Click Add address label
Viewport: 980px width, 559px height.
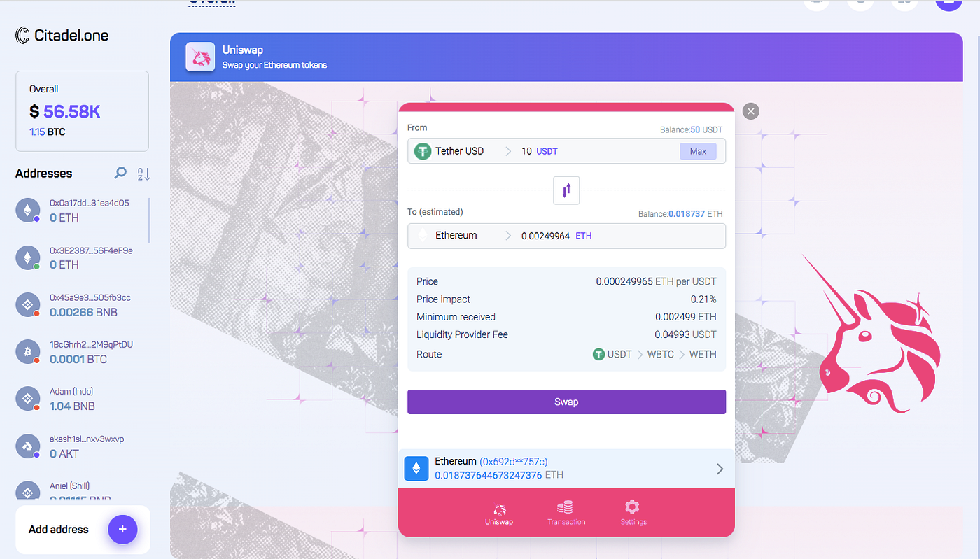coord(59,529)
